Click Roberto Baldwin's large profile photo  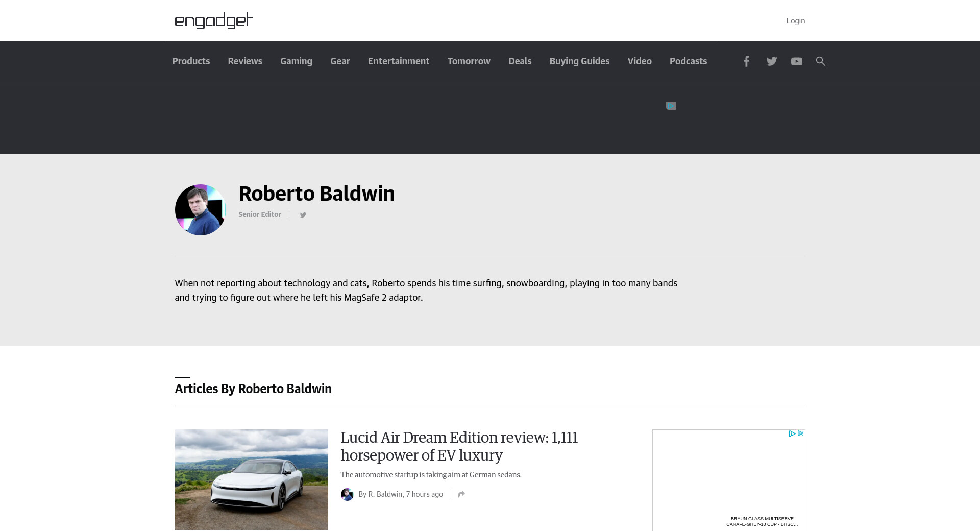pyautogui.click(x=200, y=210)
